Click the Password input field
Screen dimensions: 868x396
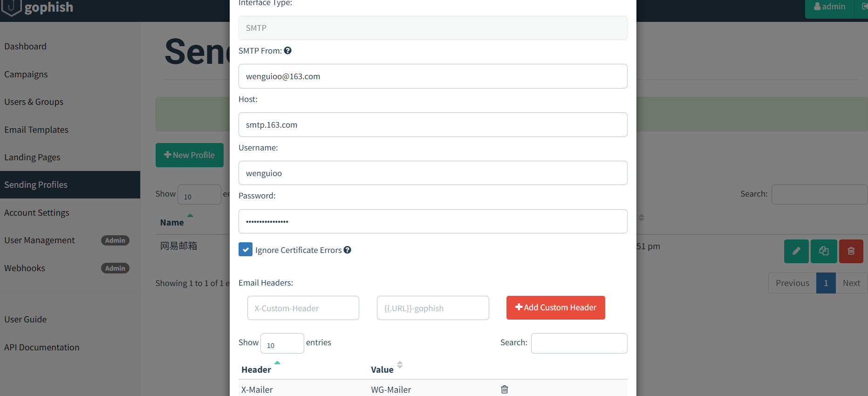point(432,221)
